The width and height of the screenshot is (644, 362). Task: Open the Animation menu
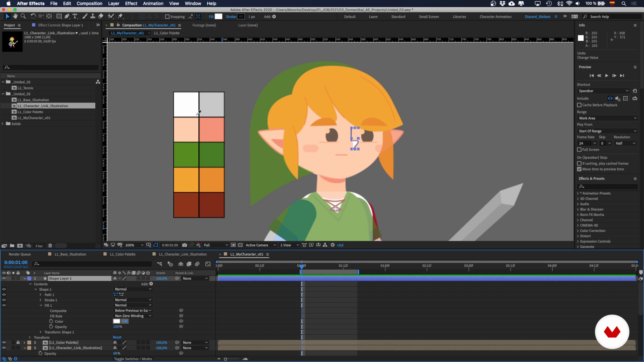point(153,4)
